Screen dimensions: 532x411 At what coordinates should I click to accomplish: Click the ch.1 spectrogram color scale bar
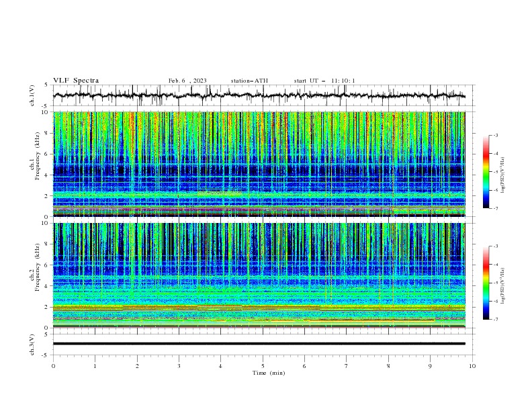pyautogui.click(x=486, y=172)
